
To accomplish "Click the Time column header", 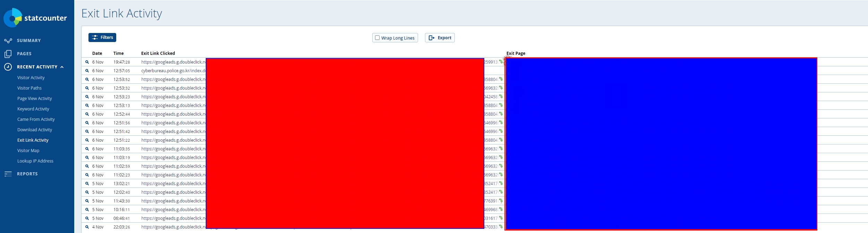I will click(x=119, y=53).
